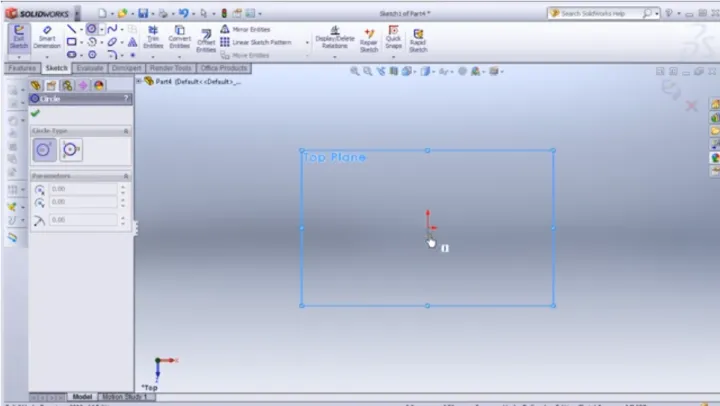The width and height of the screenshot is (720, 406).
Task: Select the Smart Dimension tool
Action: click(x=47, y=37)
